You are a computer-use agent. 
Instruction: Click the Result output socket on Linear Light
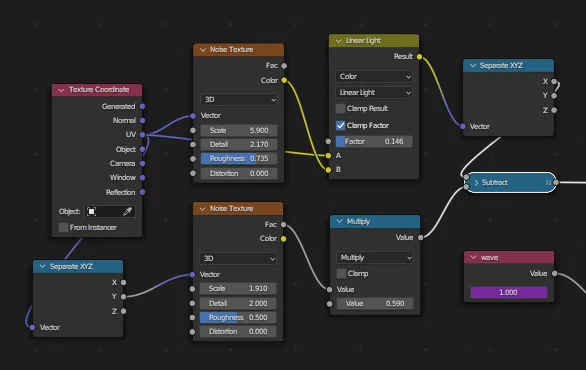[x=419, y=57]
